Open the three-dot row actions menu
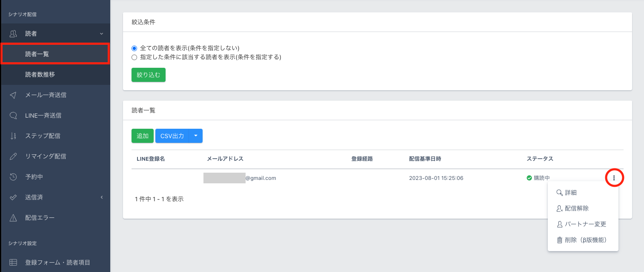 tap(614, 178)
